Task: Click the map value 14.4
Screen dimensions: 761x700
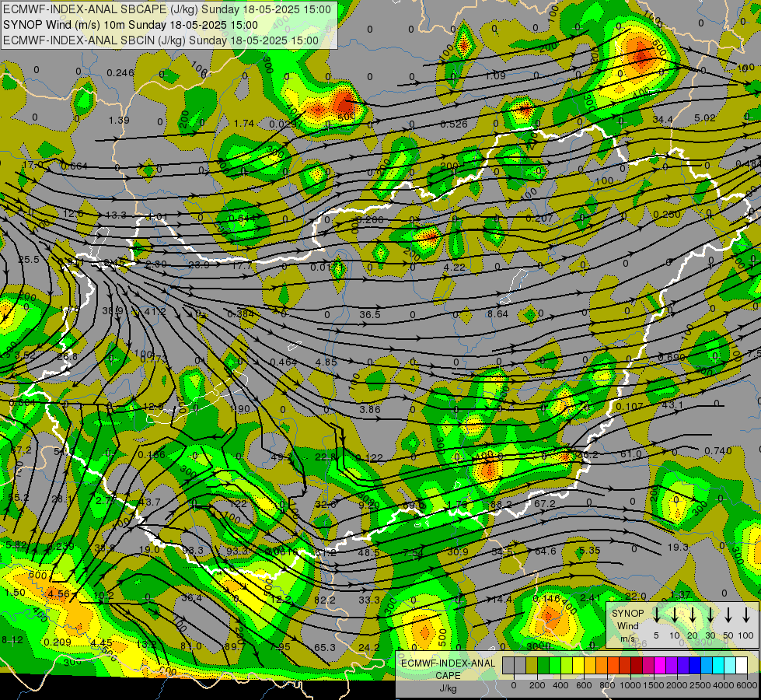Action: pos(502,600)
